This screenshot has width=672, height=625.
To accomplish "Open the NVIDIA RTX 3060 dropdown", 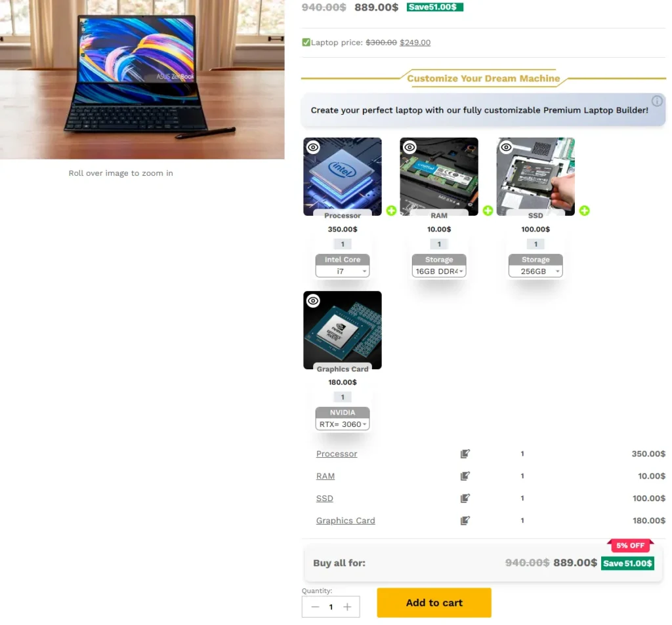I will 343,424.
